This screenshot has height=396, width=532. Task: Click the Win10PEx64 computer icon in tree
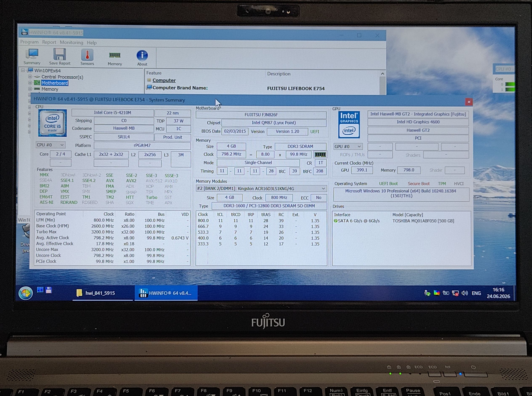[x=30, y=70]
